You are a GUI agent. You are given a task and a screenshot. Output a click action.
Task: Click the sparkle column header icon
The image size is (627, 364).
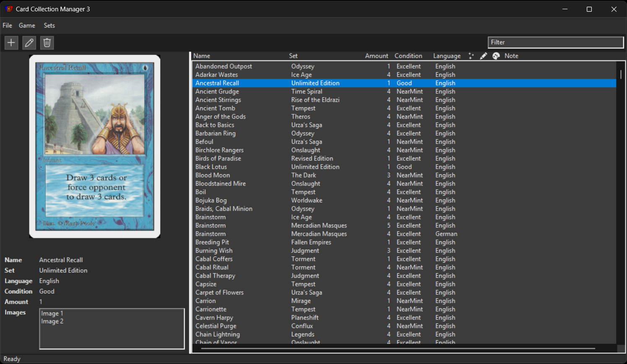point(471,56)
